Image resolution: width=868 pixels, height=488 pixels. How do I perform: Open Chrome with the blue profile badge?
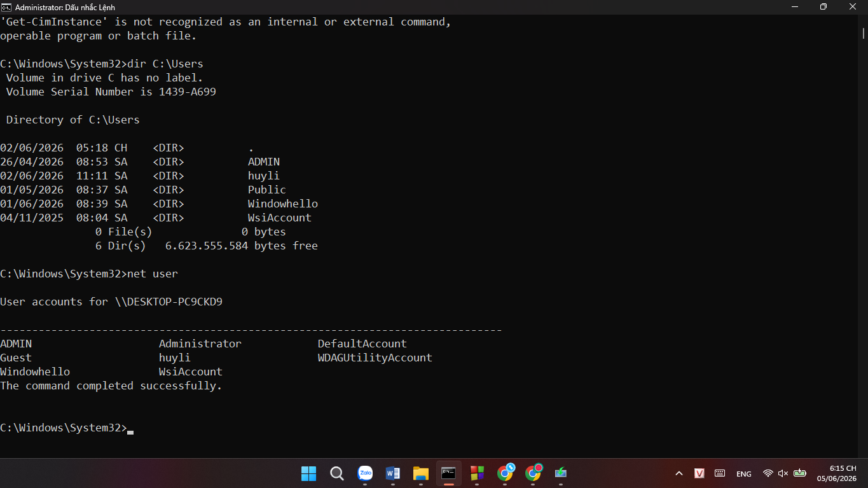tap(506, 473)
